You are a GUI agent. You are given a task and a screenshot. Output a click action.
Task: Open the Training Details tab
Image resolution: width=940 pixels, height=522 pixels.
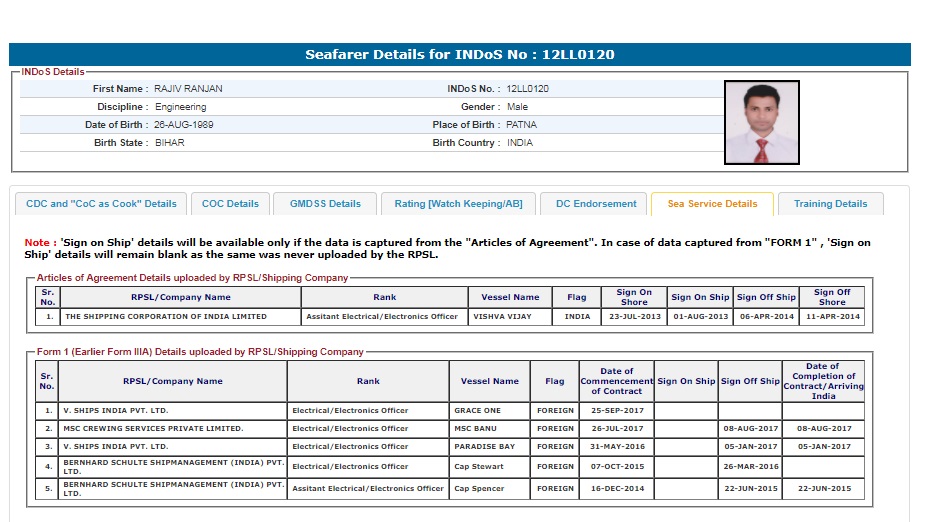click(830, 204)
